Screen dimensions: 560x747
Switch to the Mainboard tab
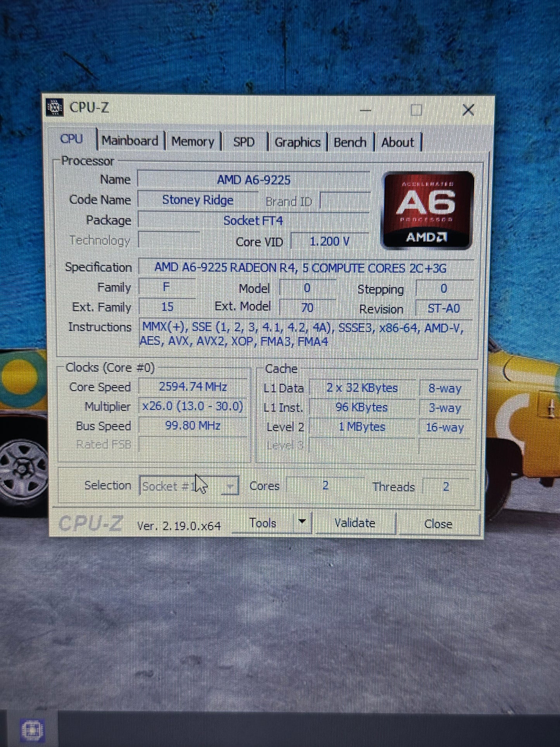click(130, 141)
